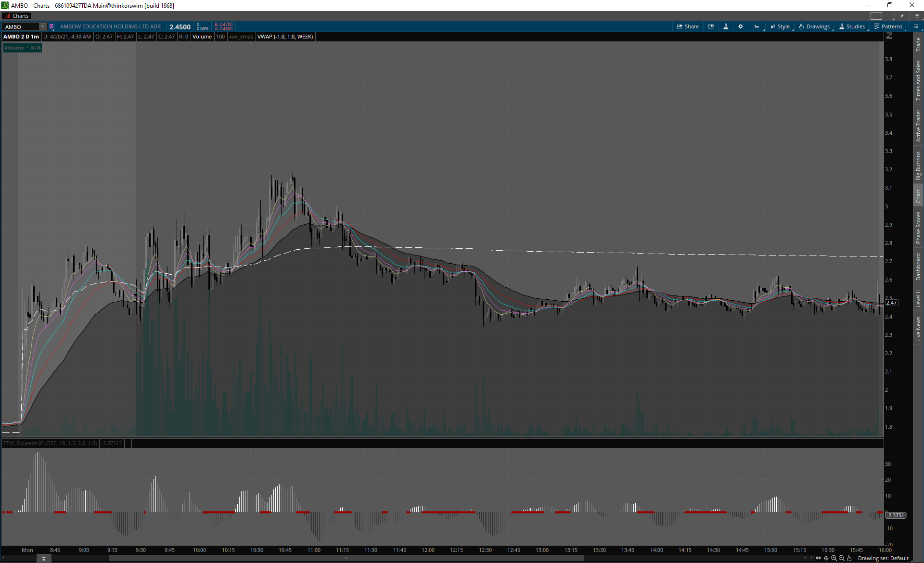Open chart settings gear icon
This screenshot has height=563, width=924.
pos(741,26)
